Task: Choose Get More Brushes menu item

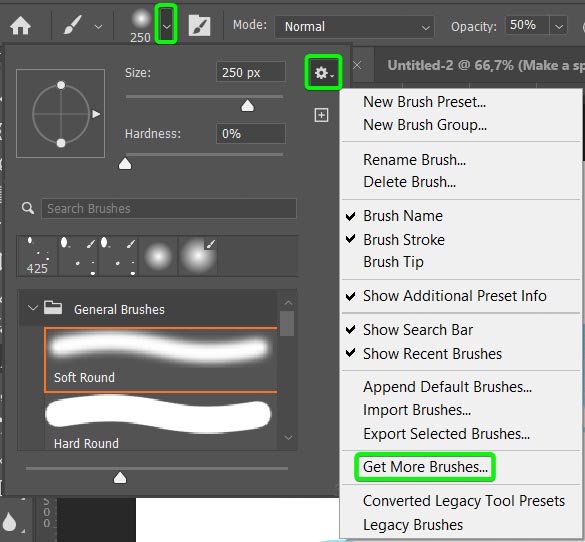Action: (425, 467)
